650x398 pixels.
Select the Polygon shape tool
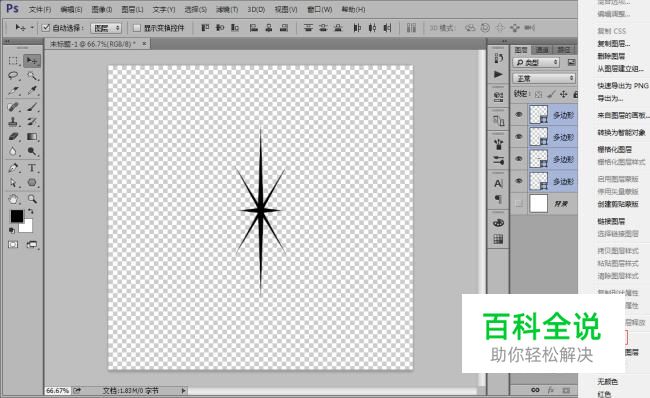[32, 182]
